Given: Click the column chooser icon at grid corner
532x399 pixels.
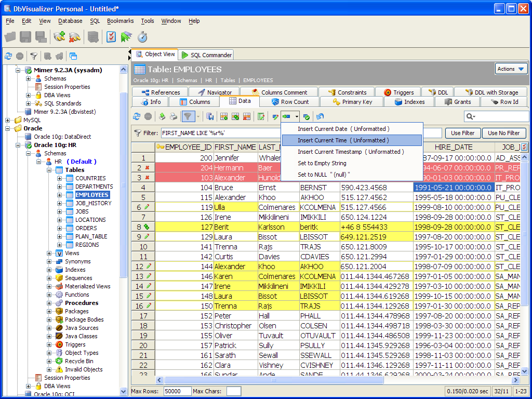Looking at the screenshot, I should coord(524,147).
